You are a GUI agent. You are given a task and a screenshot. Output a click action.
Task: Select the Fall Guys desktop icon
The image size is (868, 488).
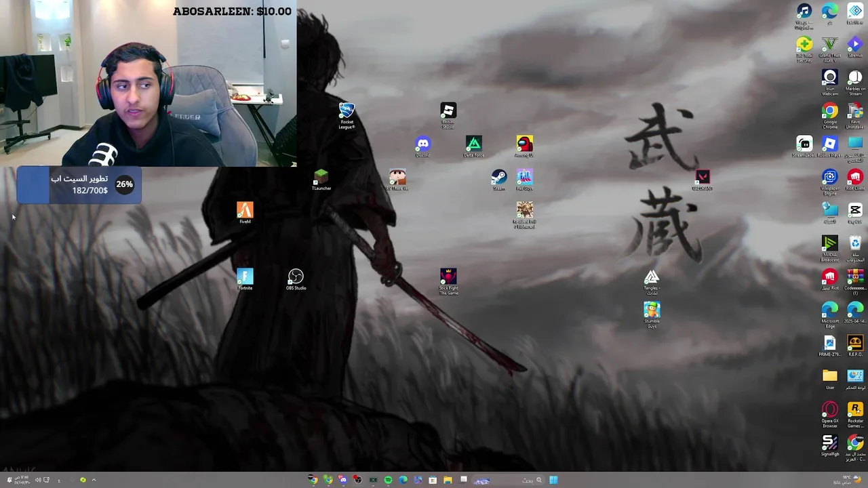(524, 179)
